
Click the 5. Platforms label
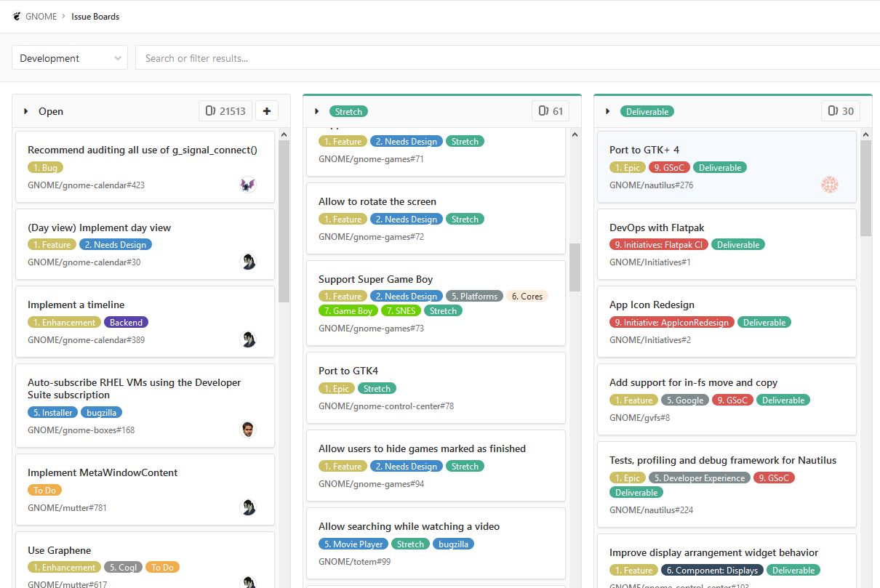474,296
